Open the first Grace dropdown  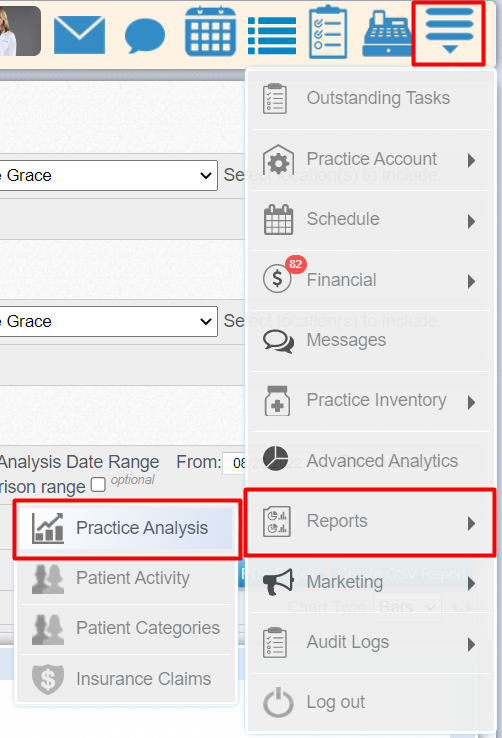(x=108, y=176)
